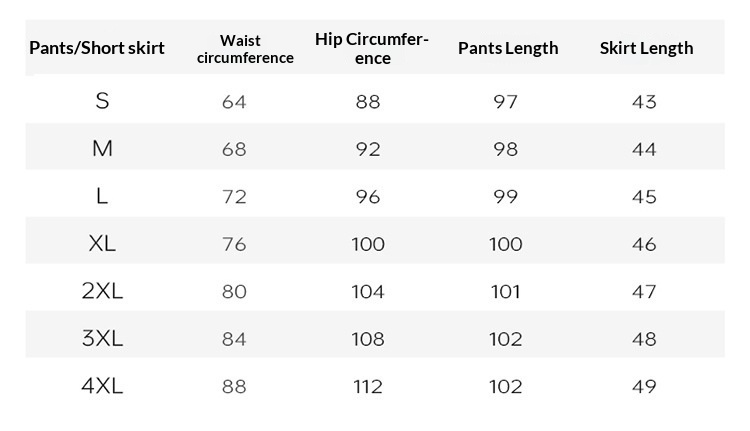Click the Pants/Short skirt column header
This screenshot has height=431, width=750.
[97, 48]
